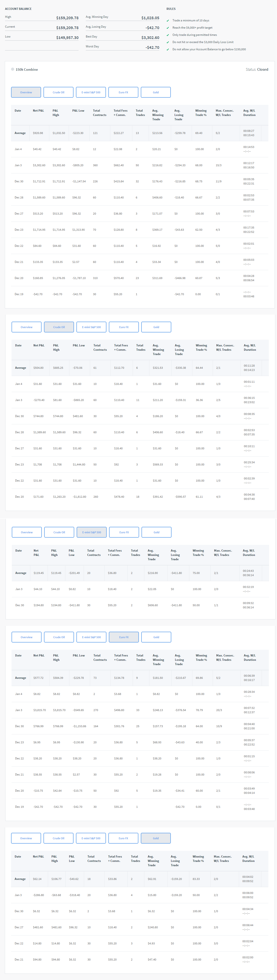
Task: Click the Dec 23 P&L Low value $1,313.90
Action: [79, 230]
